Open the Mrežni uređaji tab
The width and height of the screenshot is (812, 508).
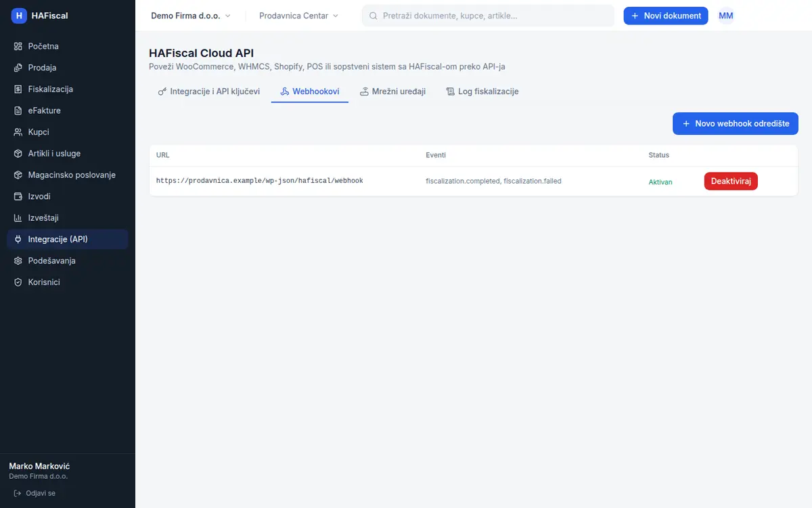(392, 91)
